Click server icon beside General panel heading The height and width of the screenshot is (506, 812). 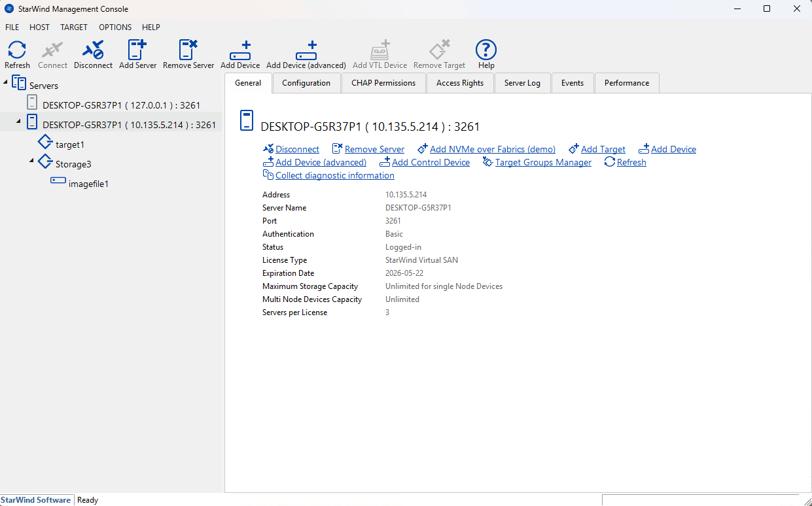tap(246, 121)
